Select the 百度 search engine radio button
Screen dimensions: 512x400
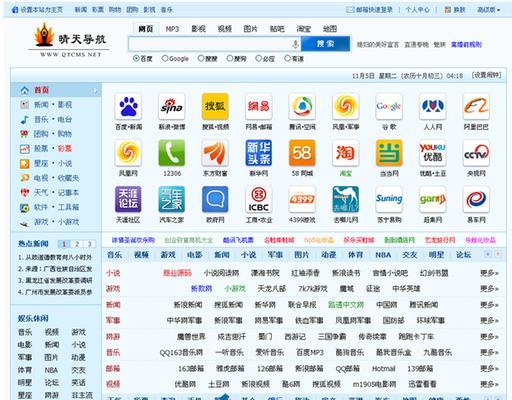tap(136, 58)
